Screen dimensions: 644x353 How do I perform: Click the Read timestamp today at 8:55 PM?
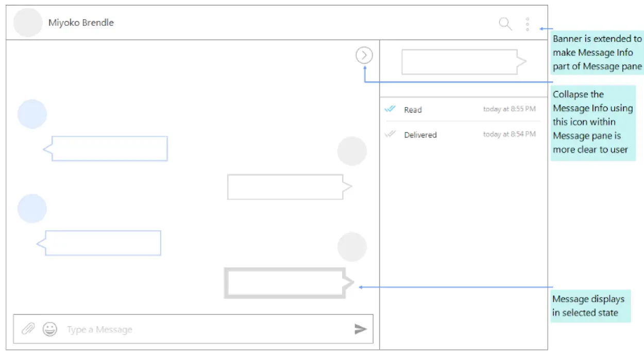(x=509, y=109)
